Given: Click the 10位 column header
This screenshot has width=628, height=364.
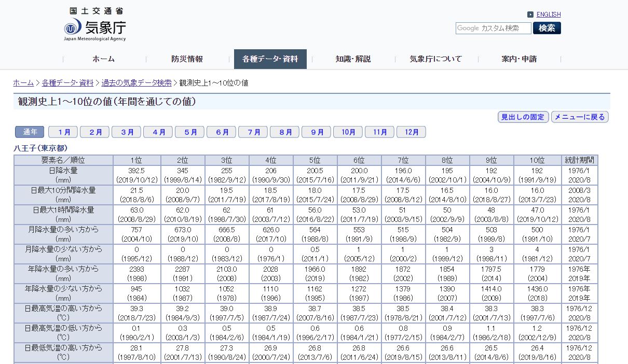Looking at the screenshot, I should click(537, 160).
